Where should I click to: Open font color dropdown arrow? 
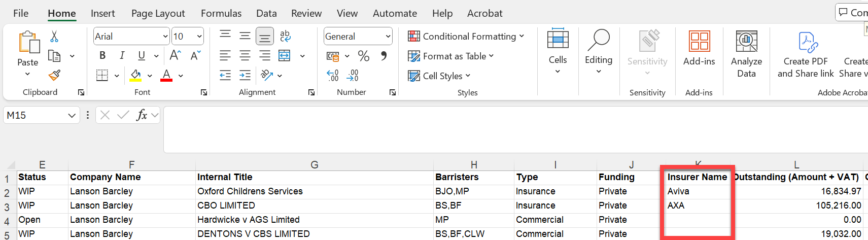tap(181, 76)
